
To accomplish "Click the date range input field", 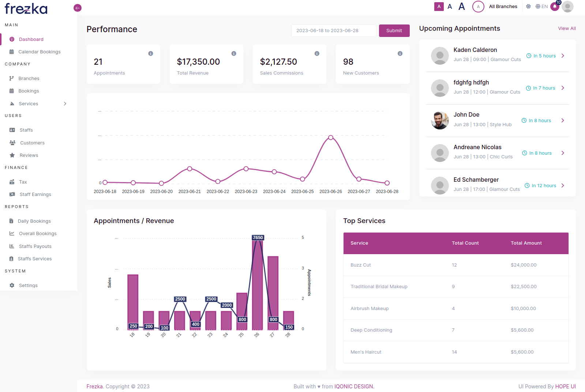I will [334, 31].
